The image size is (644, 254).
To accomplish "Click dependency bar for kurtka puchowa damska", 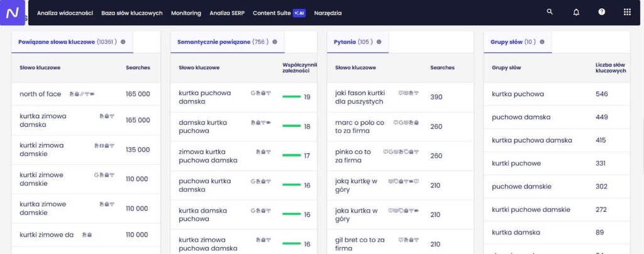I will pos(292,97).
